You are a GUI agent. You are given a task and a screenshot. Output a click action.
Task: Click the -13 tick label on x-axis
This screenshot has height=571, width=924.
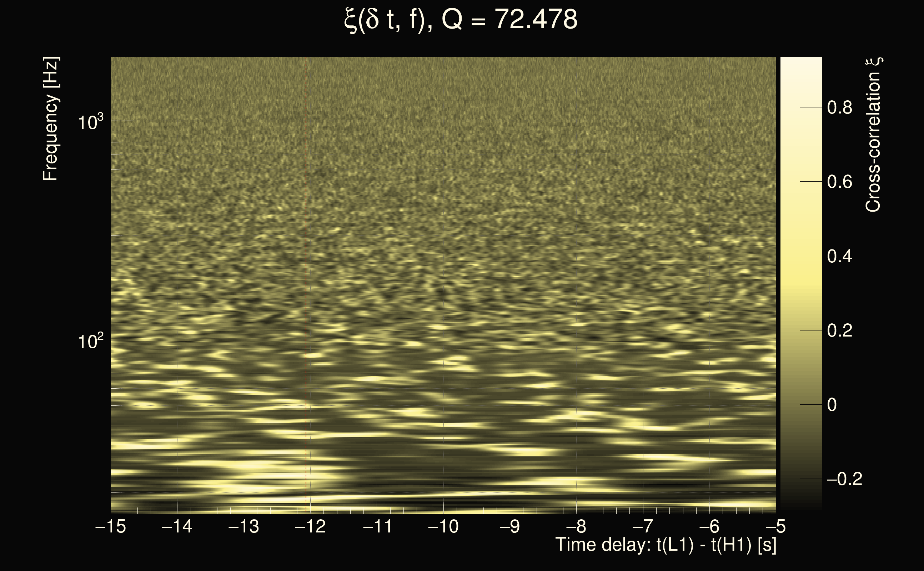pos(243,526)
